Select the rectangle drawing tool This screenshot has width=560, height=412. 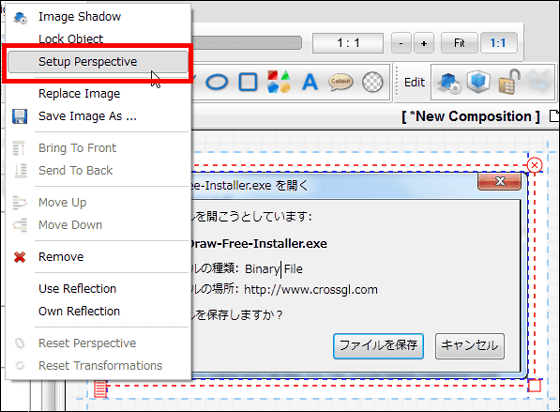click(248, 82)
